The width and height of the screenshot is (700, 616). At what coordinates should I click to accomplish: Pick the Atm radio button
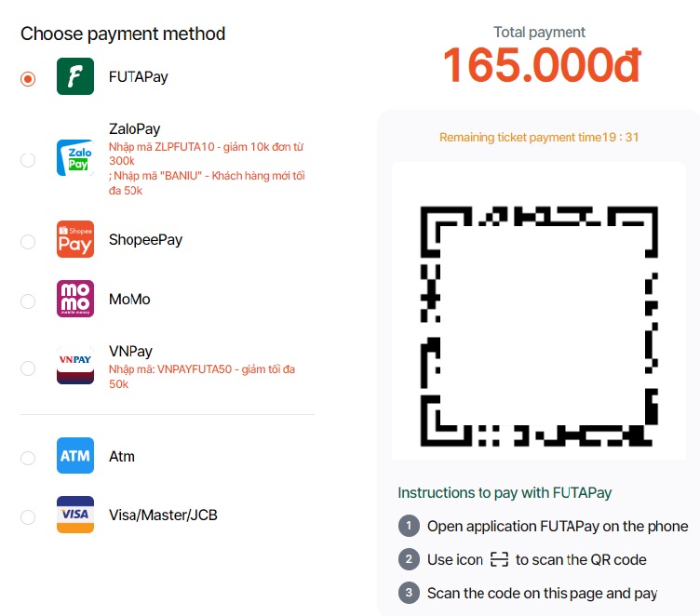click(28, 458)
